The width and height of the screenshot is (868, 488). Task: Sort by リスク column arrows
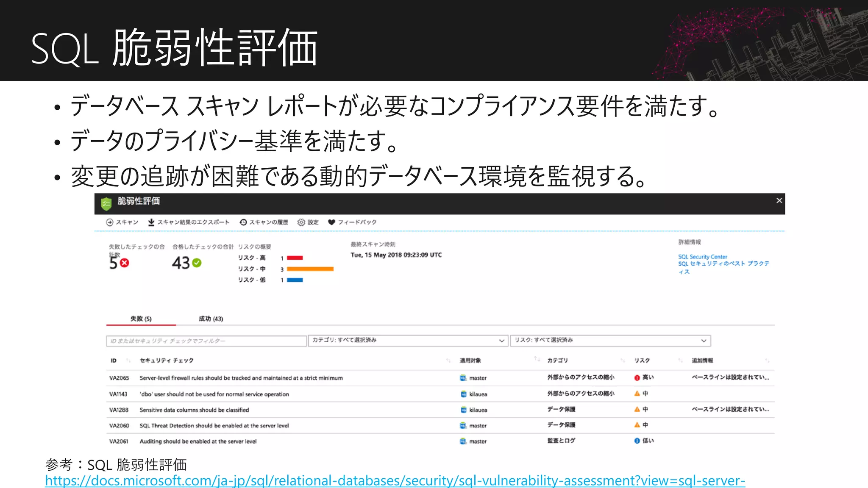pyautogui.click(x=680, y=360)
